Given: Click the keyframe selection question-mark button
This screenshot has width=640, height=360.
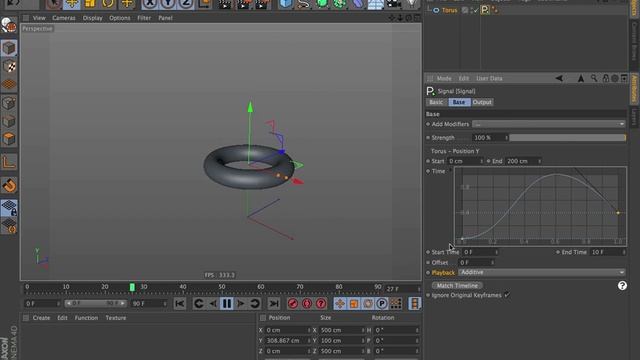Looking at the screenshot, I should [x=321, y=303].
